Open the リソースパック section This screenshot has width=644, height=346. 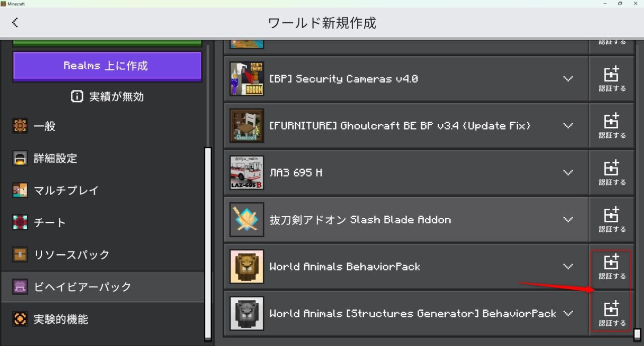point(103,255)
